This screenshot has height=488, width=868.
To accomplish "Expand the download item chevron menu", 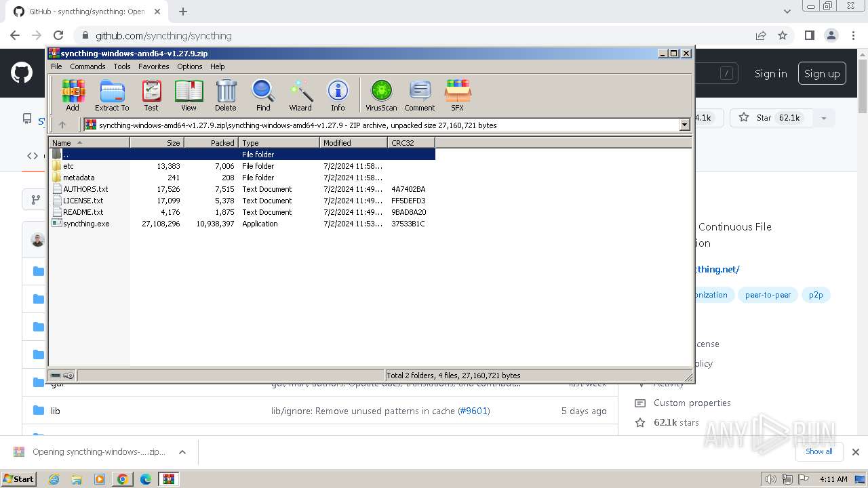I will coord(182,452).
